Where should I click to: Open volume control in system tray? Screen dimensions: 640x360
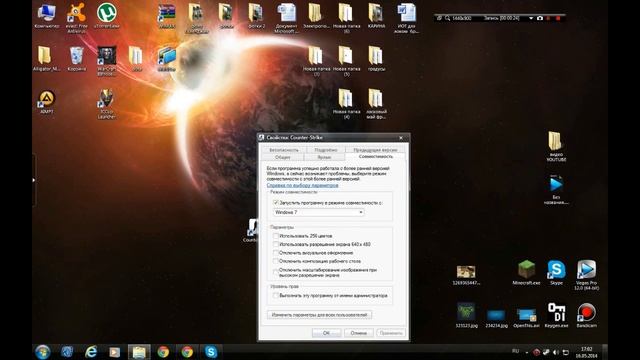[556, 352]
